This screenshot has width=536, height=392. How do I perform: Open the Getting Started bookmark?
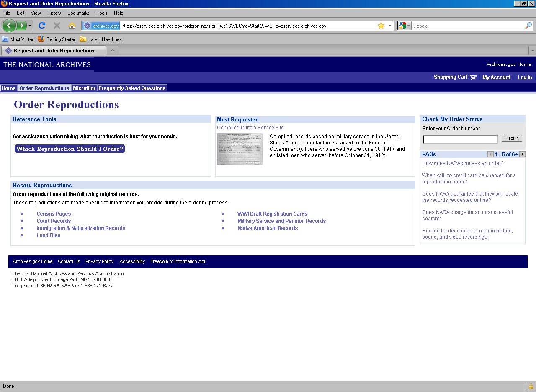[57, 39]
